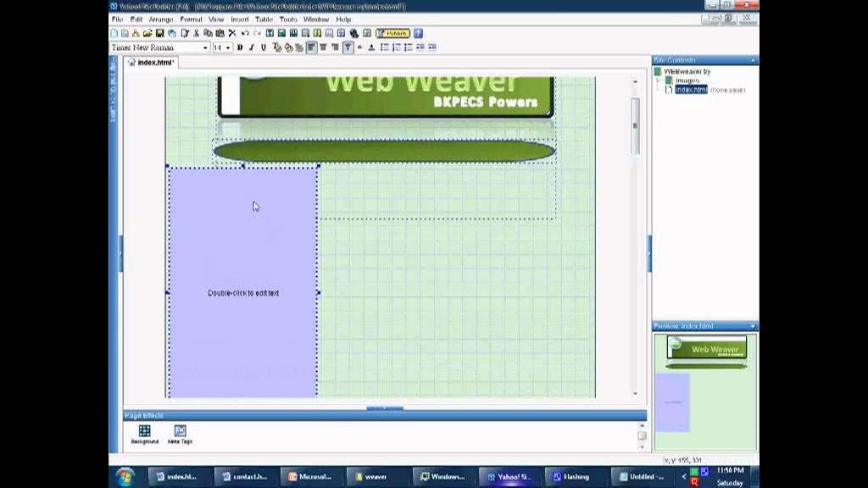Open the Help menu

click(343, 19)
